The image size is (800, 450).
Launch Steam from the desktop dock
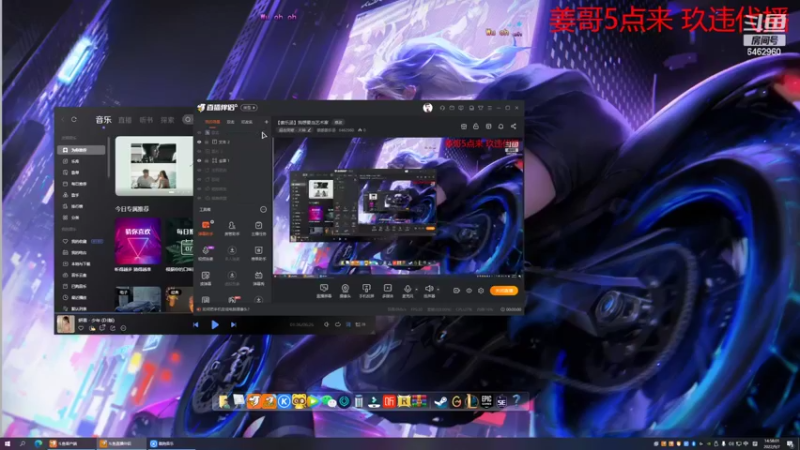click(440, 402)
